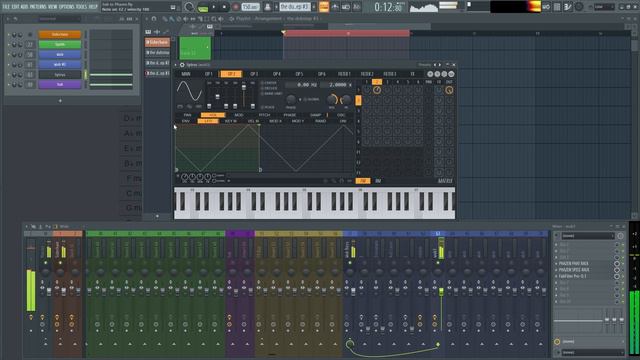Image resolution: width=640 pixels, height=360 pixels.
Task: Enable the BAND LIMIT checkbox in Sytrus
Action: (262, 94)
